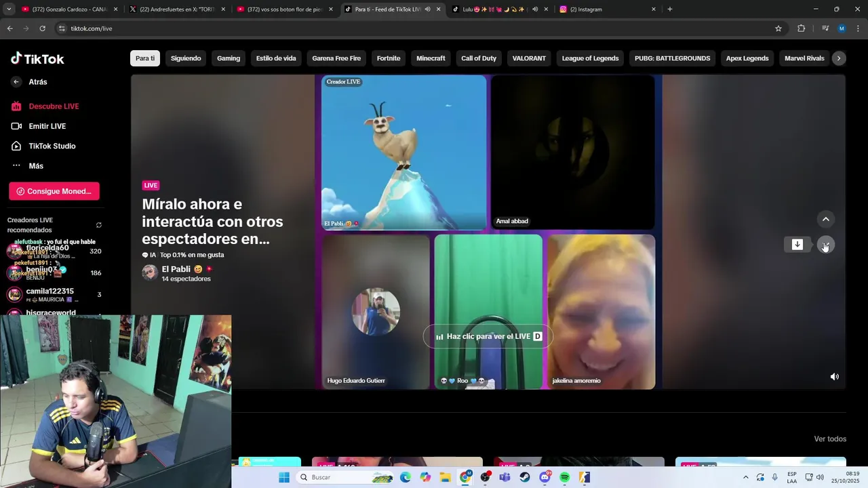Open the media control icon in Chrome toolbar
Image resolution: width=868 pixels, height=488 pixels.
825,28
